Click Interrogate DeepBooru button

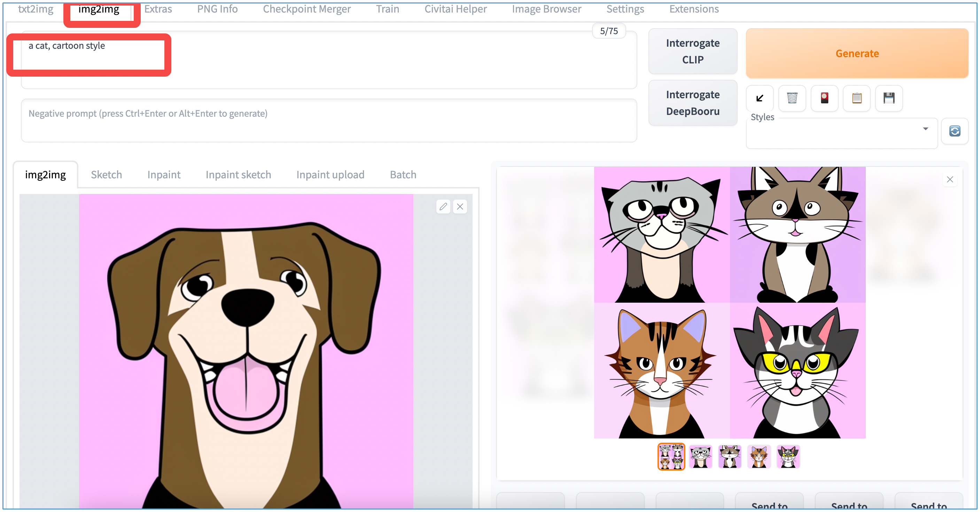point(692,103)
